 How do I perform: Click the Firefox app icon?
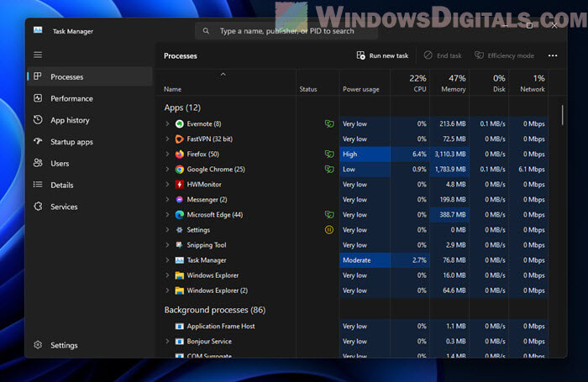[180, 154]
